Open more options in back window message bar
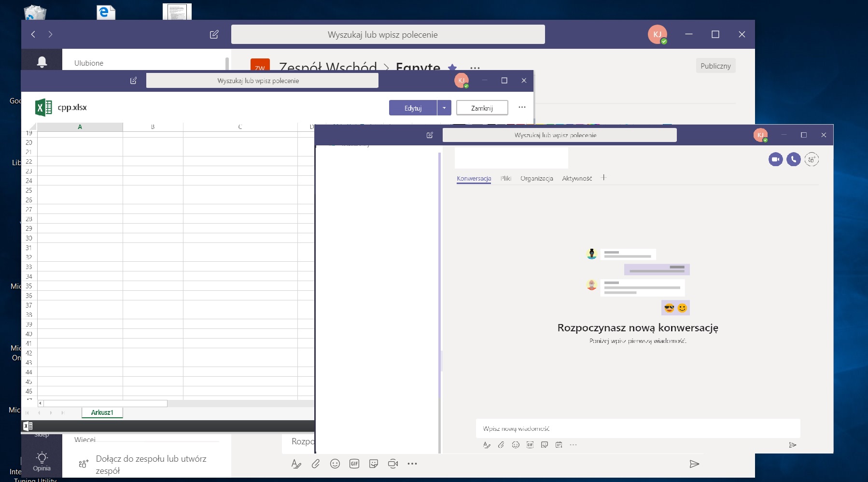The height and width of the screenshot is (482, 868). pos(412,464)
